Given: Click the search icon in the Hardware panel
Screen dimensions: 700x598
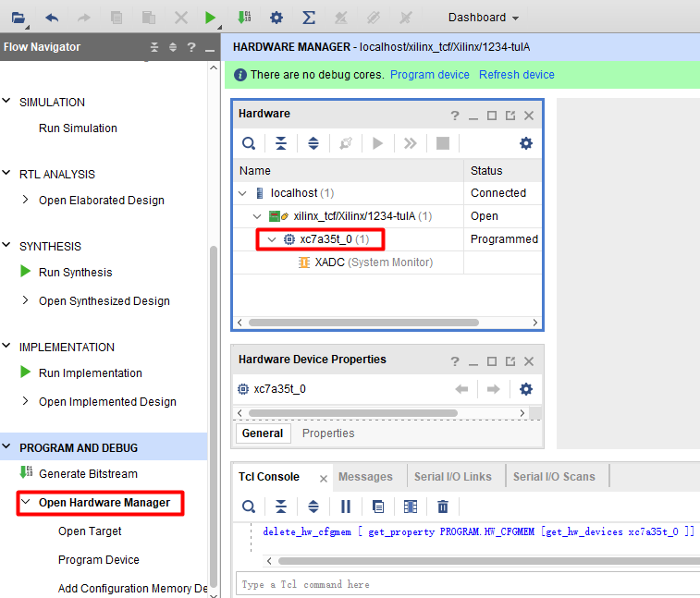Looking at the screenshot, I should coord(249,143).
